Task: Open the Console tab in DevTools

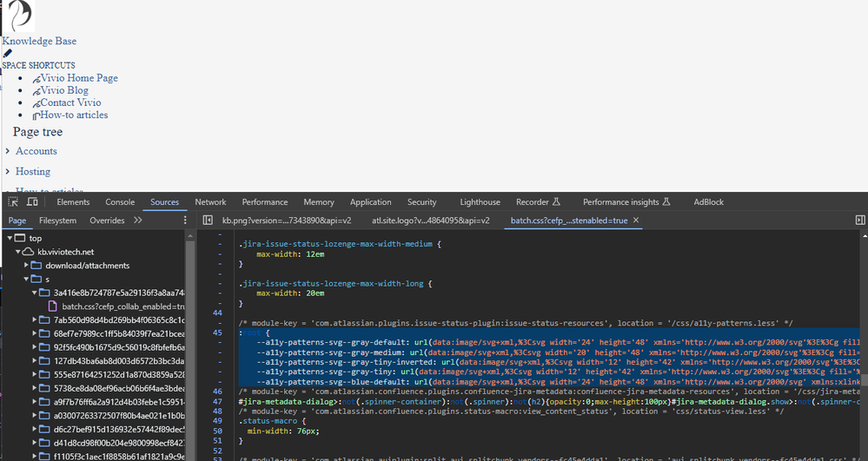Action: click(x=120, y=202)
